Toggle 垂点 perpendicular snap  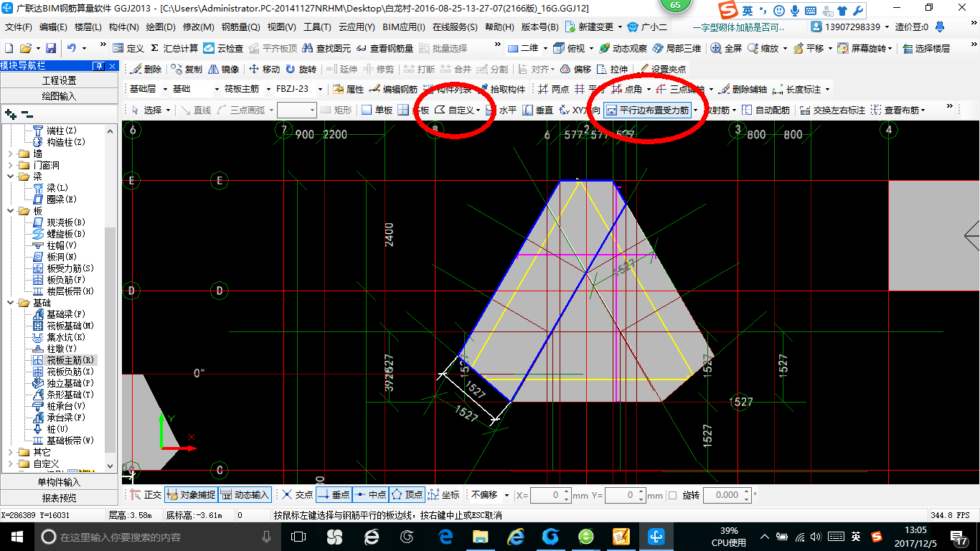point(334,495)
